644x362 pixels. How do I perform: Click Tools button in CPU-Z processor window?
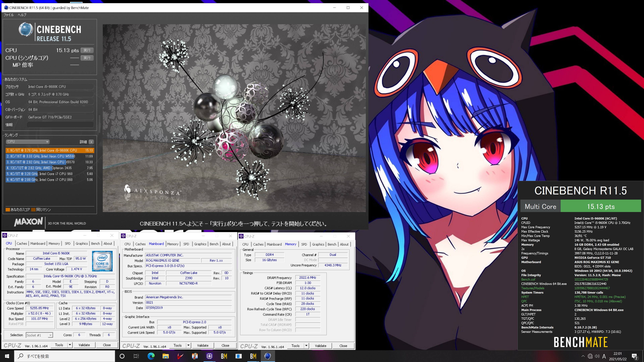(x=59, y=345)
